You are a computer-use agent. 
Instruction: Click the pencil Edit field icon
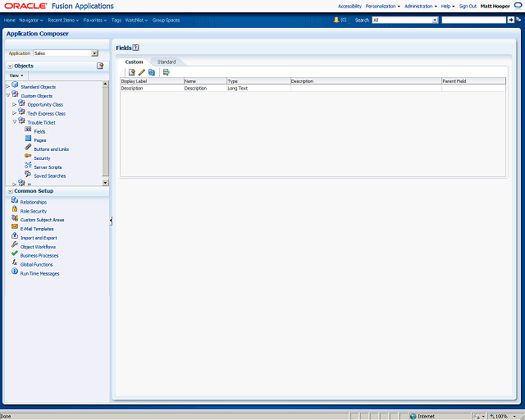point(142,72)
